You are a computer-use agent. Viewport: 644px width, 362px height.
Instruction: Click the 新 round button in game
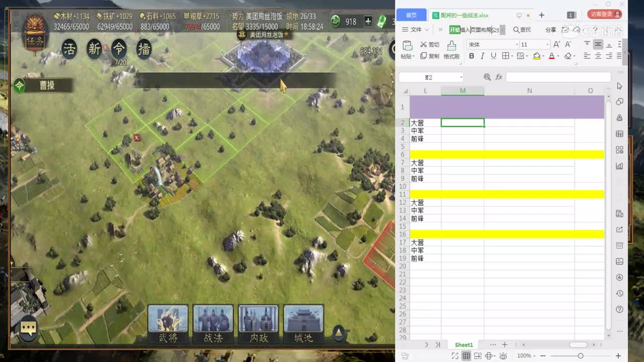94,49
